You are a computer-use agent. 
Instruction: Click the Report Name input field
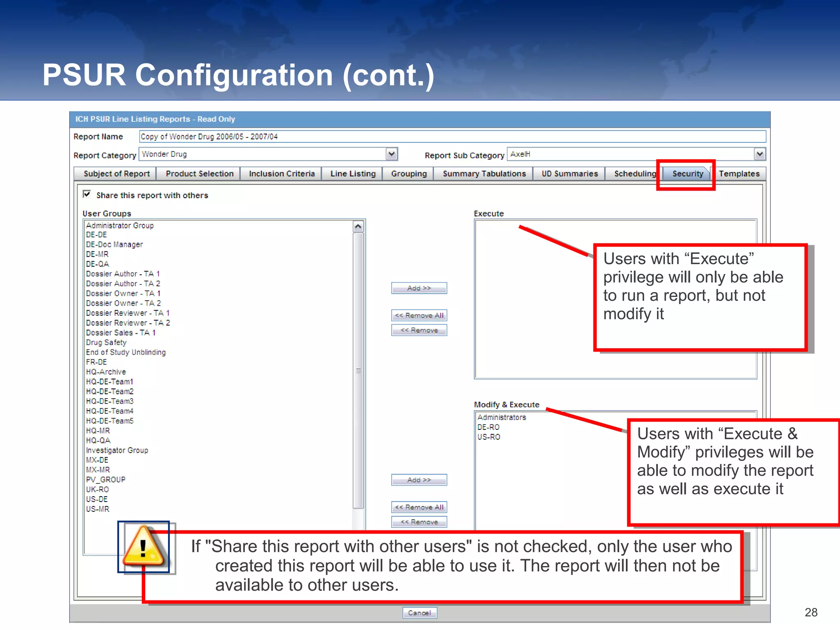[x=452, y=137]
